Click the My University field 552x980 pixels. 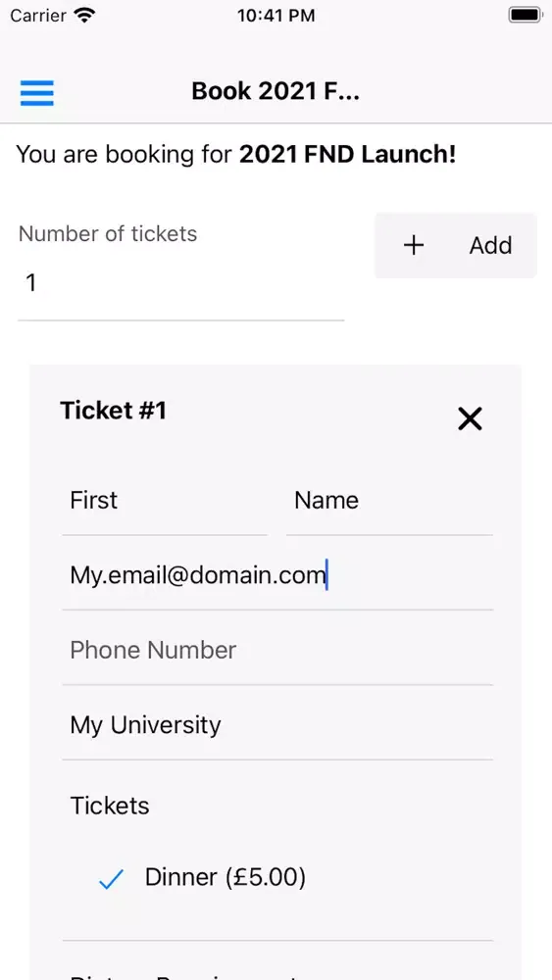277,725
